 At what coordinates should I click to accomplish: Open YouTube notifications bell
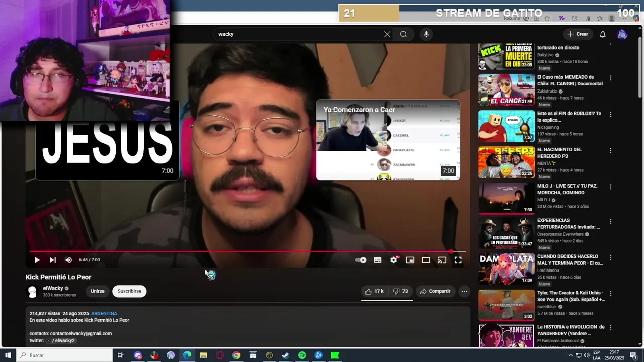pyautogui.click(x=602, y=34)
